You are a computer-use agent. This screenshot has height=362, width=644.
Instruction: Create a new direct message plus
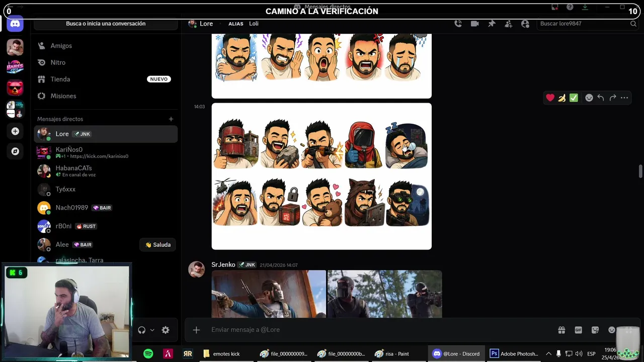[x=171, y=119]
